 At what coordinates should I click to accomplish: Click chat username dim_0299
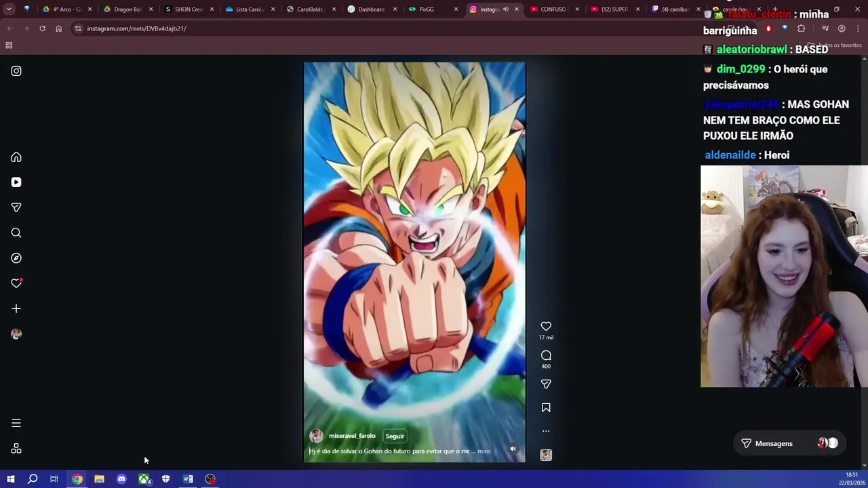click(741, 69)
